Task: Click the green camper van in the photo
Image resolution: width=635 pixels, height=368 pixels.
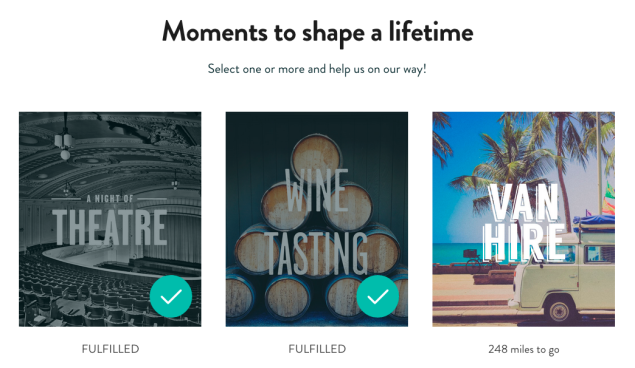Action: coord(562,277)
